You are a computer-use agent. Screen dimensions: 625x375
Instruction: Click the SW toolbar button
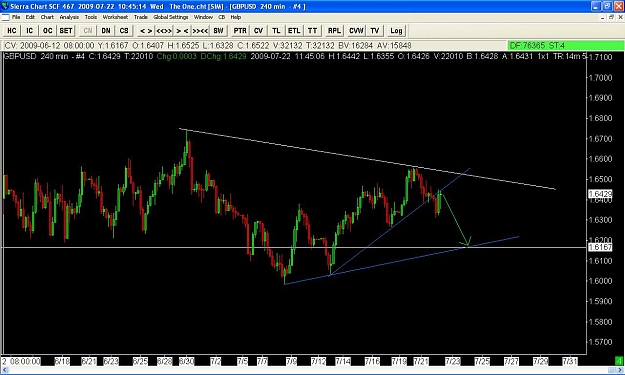[218, 31]
